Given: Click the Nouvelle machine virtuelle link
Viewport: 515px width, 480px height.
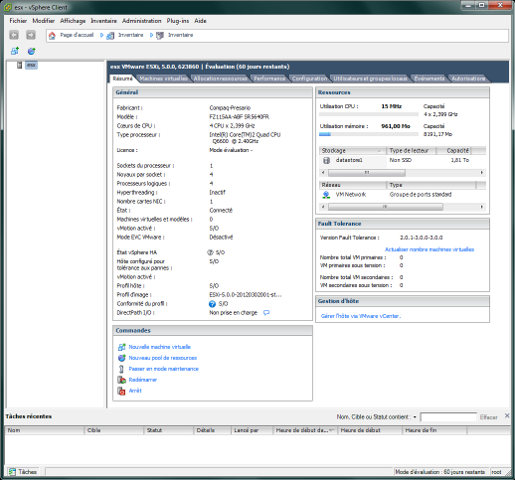Looking at the screenshot, I should tap(160, 347).
